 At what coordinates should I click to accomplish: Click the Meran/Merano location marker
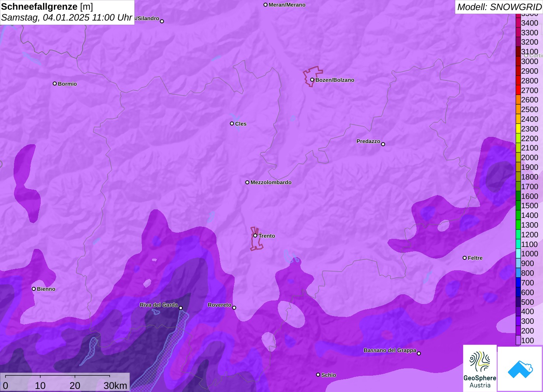click(x=265, y=5)
